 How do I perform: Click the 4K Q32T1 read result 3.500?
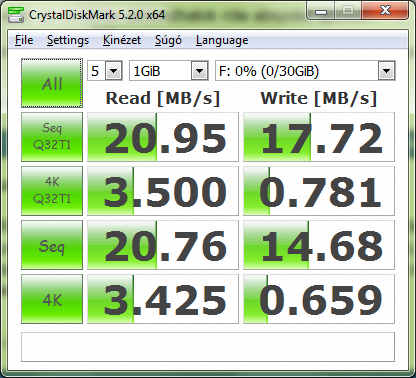pos(163,191)
